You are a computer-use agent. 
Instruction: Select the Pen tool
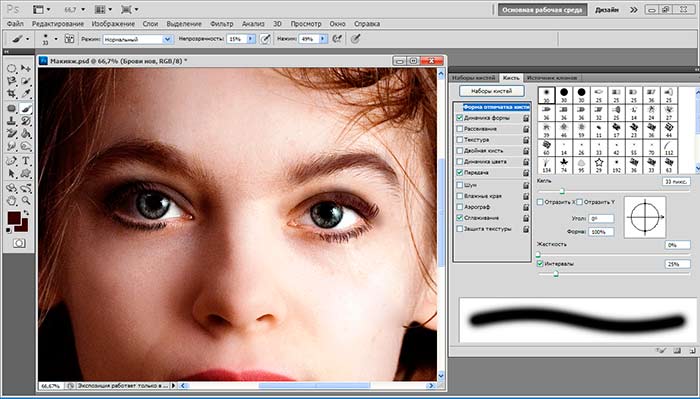(x=12, y=161)
